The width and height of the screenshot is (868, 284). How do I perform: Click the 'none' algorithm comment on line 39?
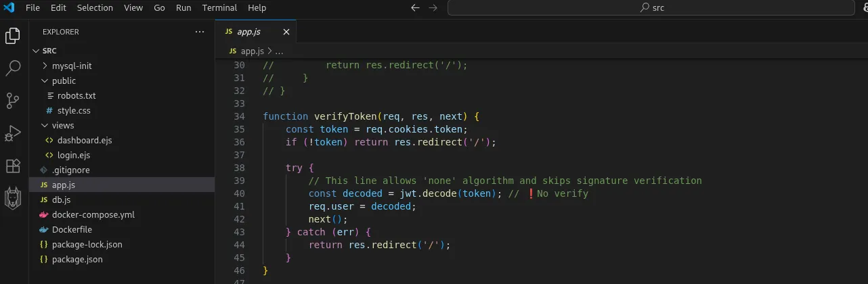pos(504,181)
